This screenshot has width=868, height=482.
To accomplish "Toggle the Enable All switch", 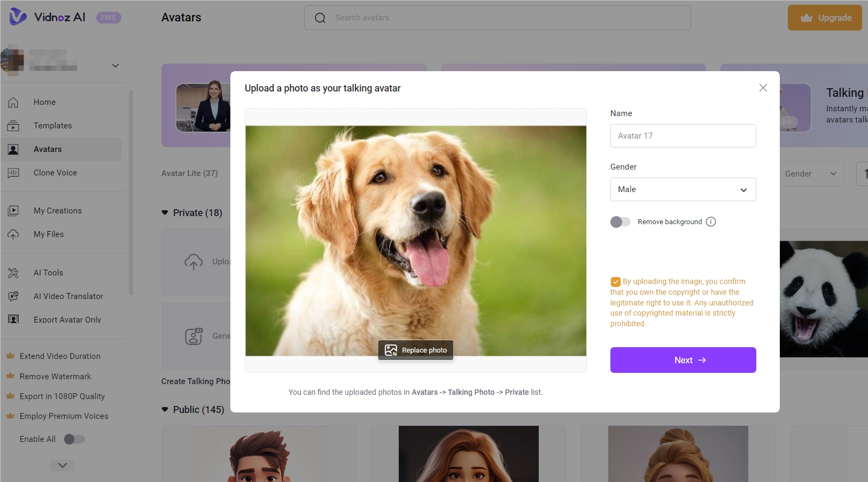I will (x=74, y=439).
